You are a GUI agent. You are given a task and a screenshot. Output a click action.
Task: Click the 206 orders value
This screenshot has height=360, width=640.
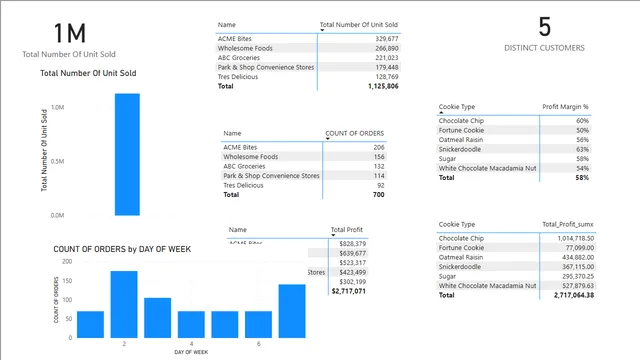379,147
